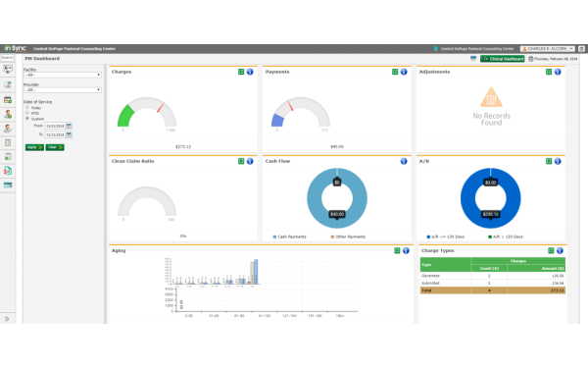588x368 pixels.
Task: Click the A/R donut chart
Action: pos(491,198)
